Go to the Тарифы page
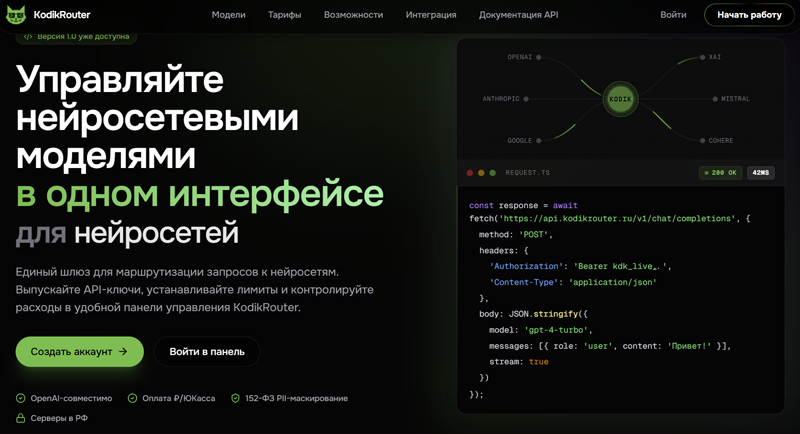This screenshot has height=434, width=800. [x=285, y=15]
